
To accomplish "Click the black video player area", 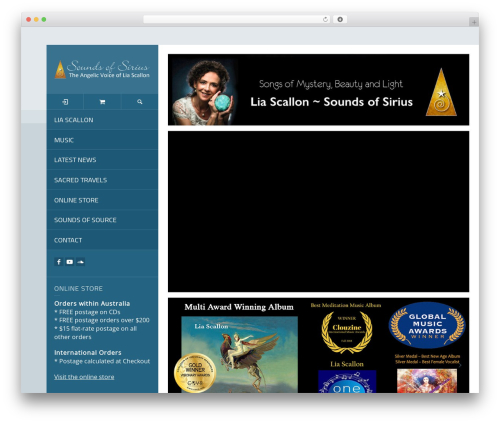I will [318, 211].
